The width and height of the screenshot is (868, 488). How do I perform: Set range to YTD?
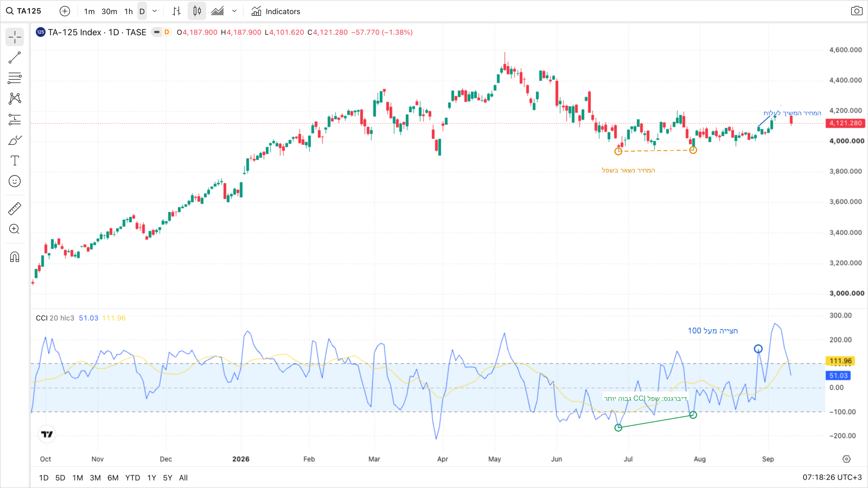pos(133,477)
